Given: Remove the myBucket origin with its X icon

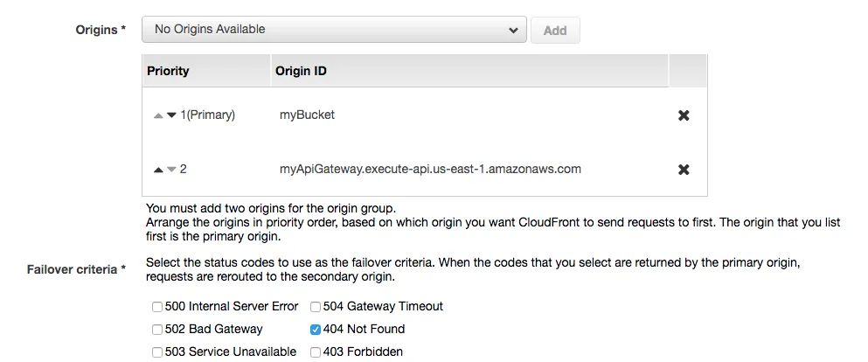Looking at the screenshot, I should 684,115.
